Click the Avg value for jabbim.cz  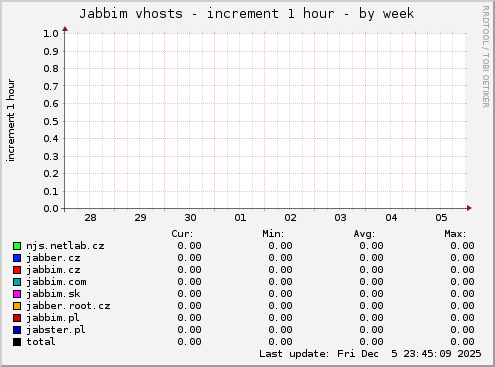[371, 270]
